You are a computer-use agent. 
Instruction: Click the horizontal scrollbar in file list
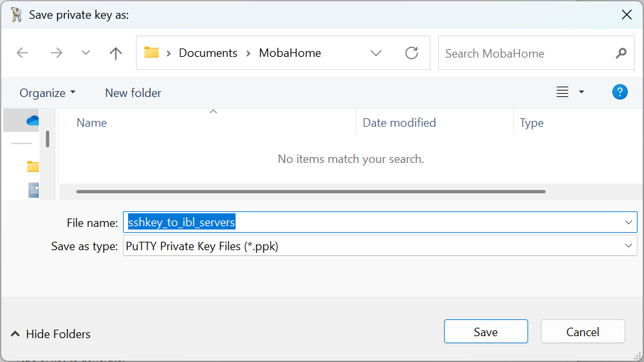click(311, 192)
